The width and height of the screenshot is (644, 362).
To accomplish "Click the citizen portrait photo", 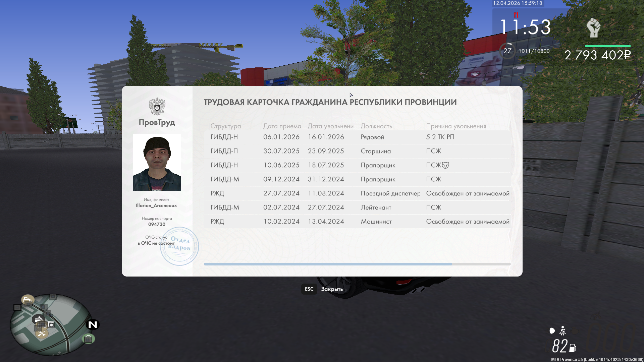I will [x=157, y=162].
